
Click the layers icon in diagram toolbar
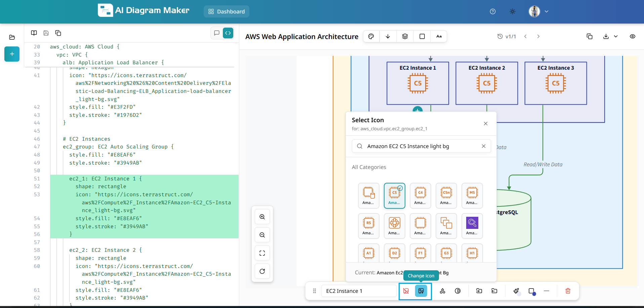405,36
